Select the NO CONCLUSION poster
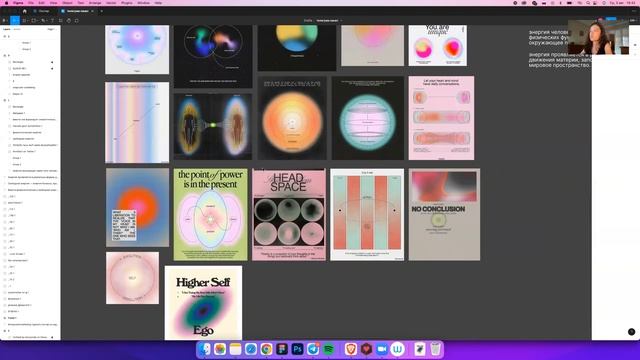 coord(444,214)
